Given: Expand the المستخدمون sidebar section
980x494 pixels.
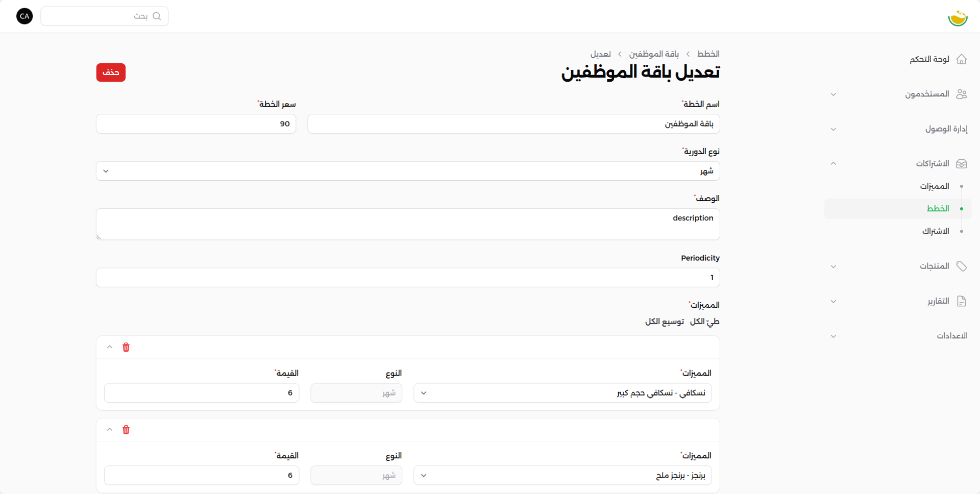Looking at the screenshot, I should (834, 94).
